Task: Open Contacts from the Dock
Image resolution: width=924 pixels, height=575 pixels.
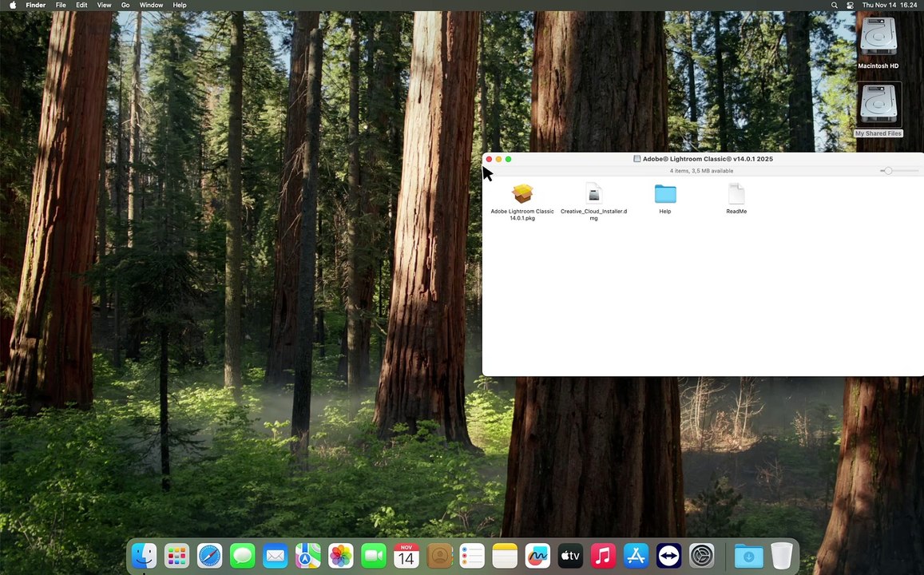Action: coord(439,556)
